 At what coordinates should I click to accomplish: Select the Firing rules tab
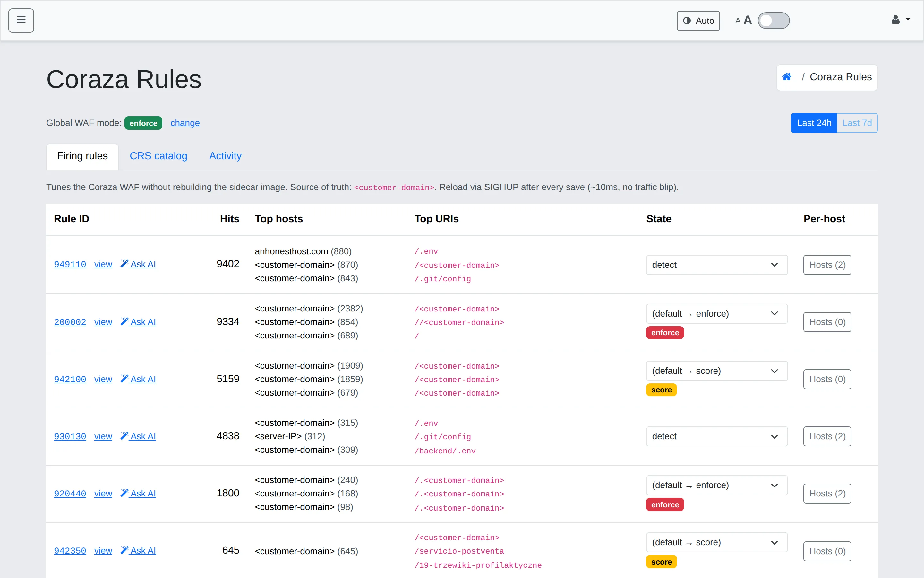[x=82, y=156]
